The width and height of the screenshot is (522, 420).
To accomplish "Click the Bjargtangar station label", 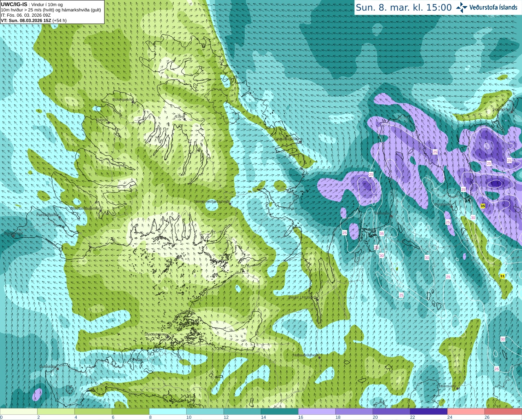I will 13,234.
